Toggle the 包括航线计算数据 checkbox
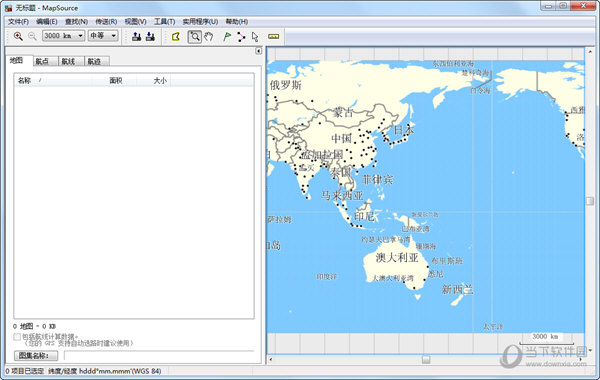The height and width of the screenshot is (380, 600). [x=17, y=337]
